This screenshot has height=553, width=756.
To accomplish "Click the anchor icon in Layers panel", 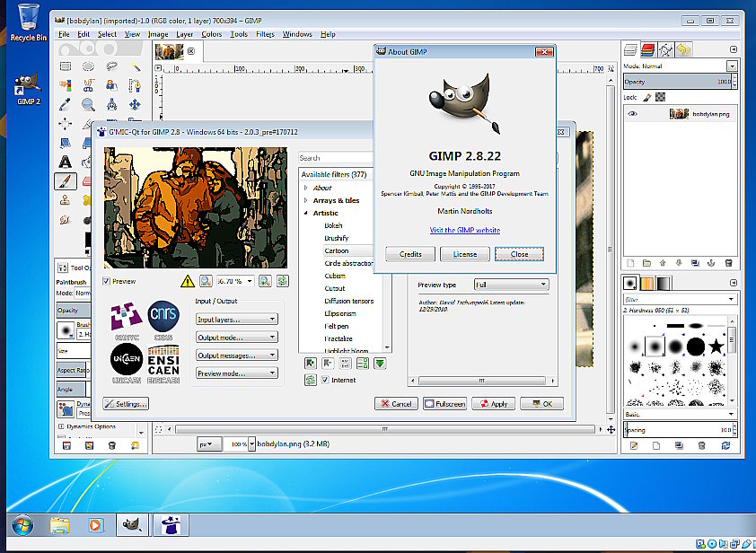I will click(711, 263).
